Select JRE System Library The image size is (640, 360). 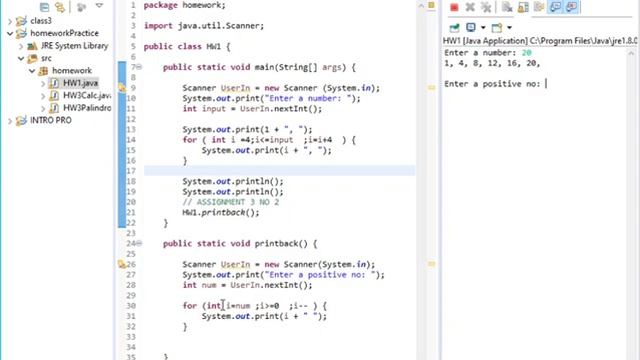point(75,46)
